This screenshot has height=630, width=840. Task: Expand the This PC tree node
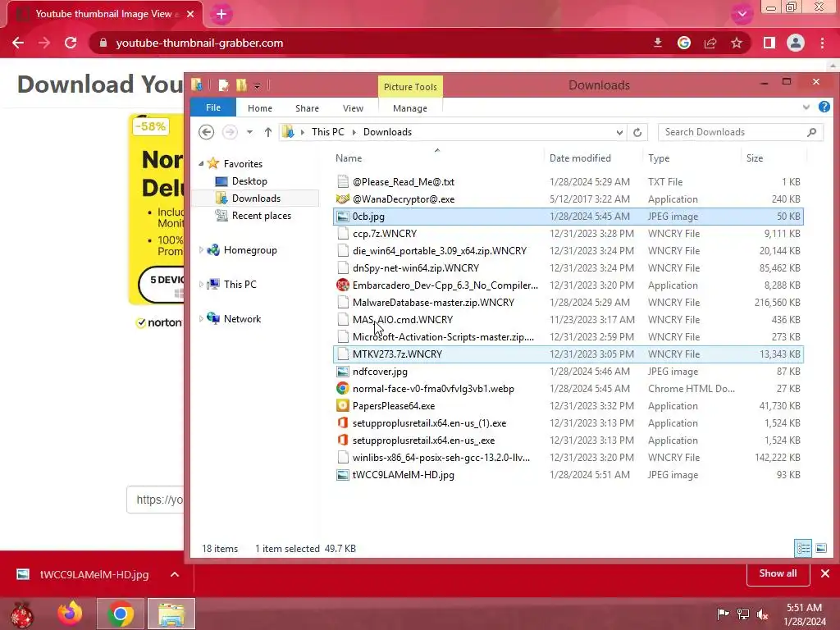pyautogui.click(x=201, y=284)
